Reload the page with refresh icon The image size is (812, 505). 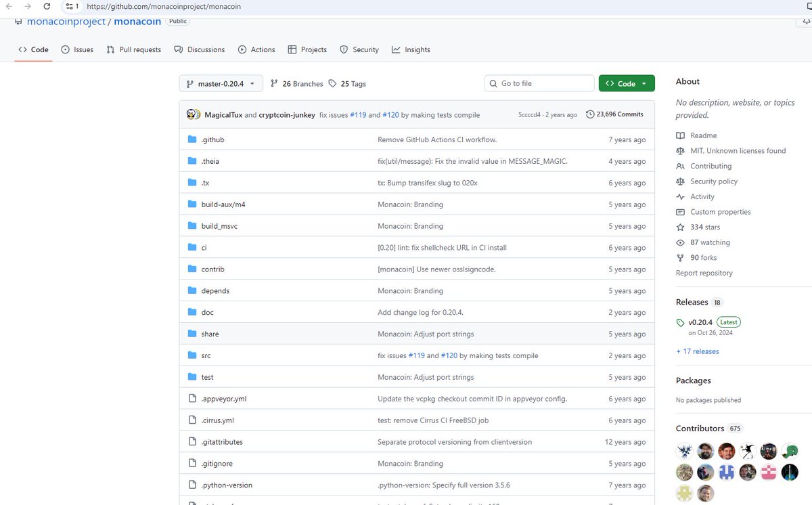click(x=47, y=6)
